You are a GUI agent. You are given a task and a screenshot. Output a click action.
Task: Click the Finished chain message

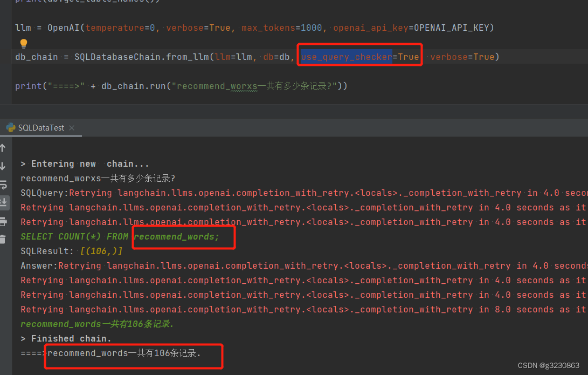point(65,338)
